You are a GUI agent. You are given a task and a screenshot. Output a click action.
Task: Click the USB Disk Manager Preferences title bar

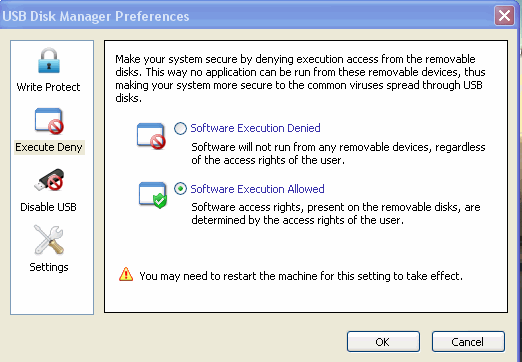[x=247, y=16]
